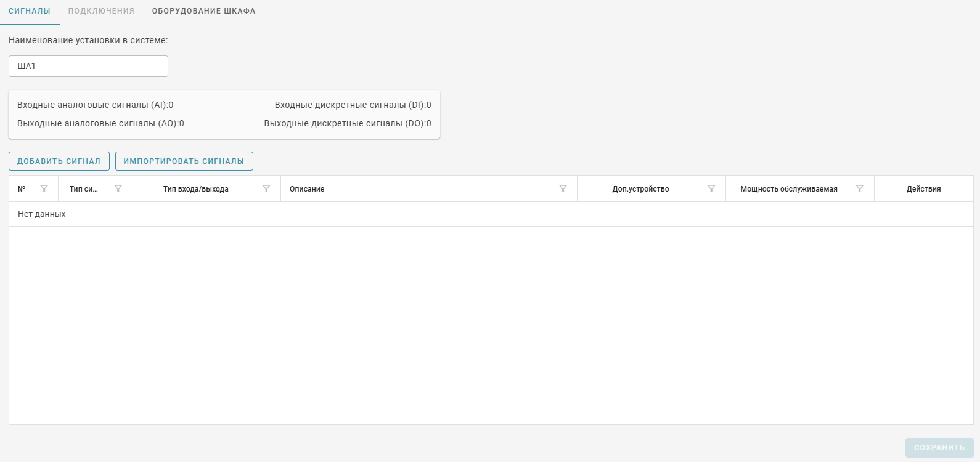This screenshot has width=980, height=462.
Task: Switch to the Сигналы tab
Action: (30, 11)
